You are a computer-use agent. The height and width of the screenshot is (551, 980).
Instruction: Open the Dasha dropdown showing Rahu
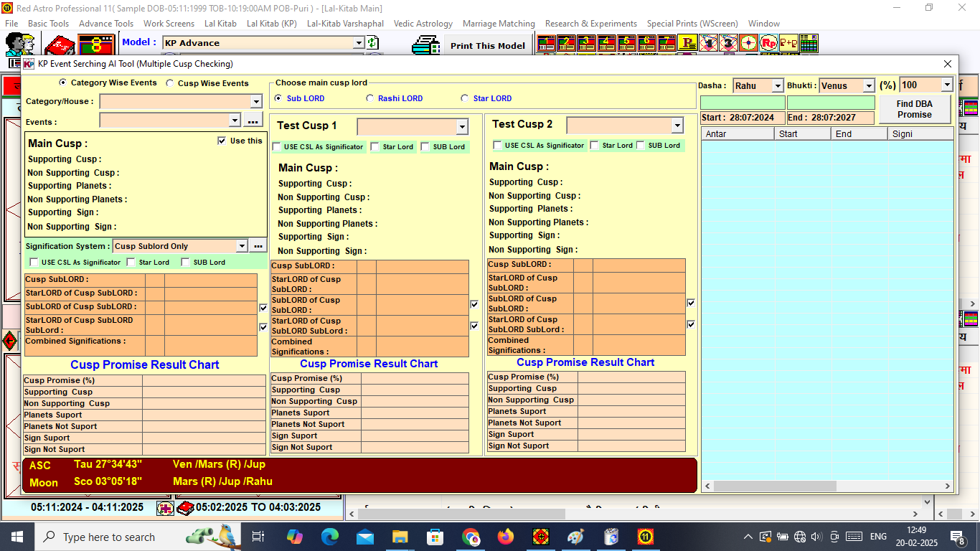(x=777, y=86)
